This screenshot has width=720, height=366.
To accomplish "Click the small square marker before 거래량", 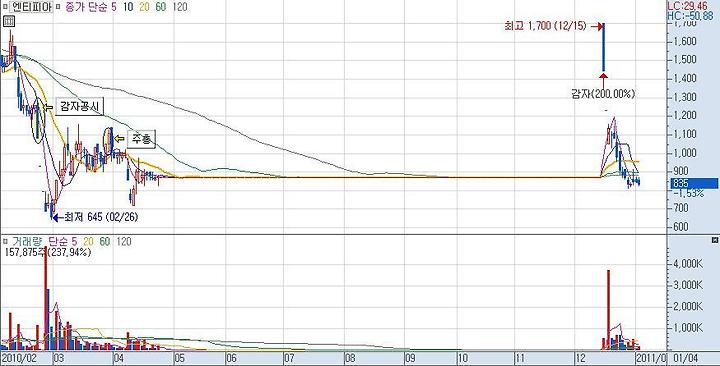I will (x=5, y=241).
